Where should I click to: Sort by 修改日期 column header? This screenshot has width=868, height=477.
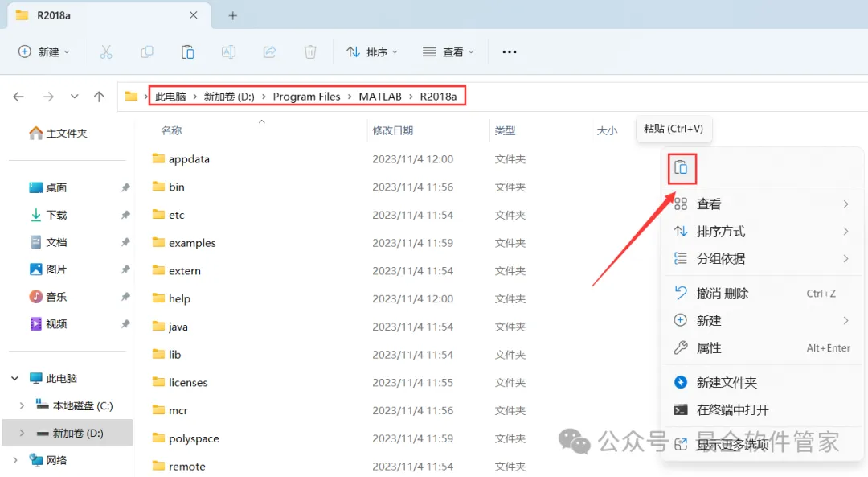point(392,130)
